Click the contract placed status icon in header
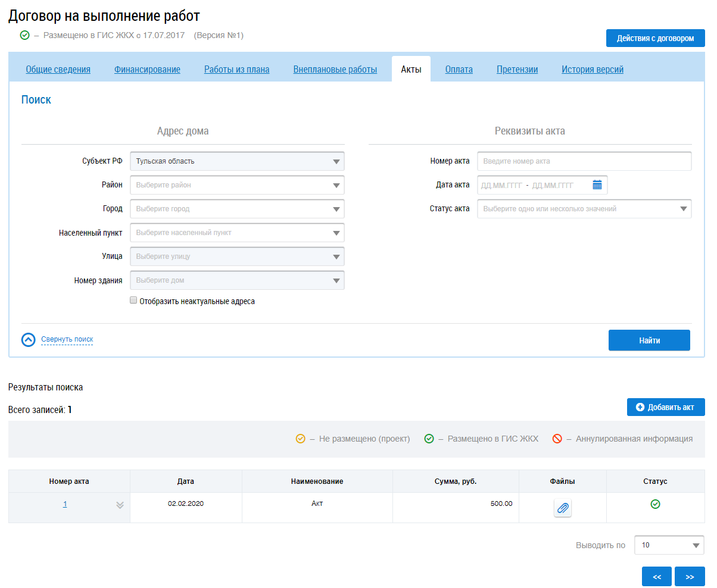This screenshot has width=717, height=588. point(24,36)
